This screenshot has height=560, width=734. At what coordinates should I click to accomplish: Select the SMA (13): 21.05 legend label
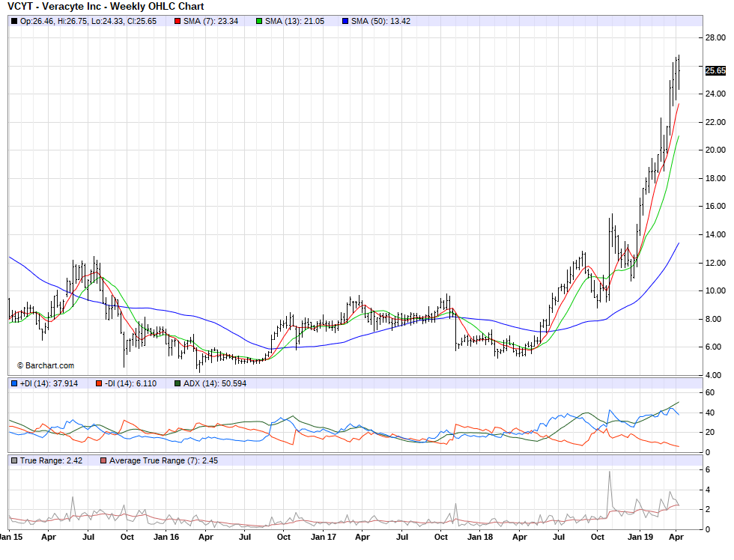(294, 21)
